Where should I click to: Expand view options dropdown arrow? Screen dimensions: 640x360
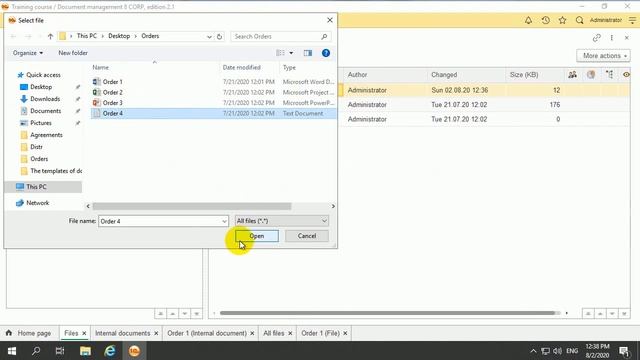point(291,53)
